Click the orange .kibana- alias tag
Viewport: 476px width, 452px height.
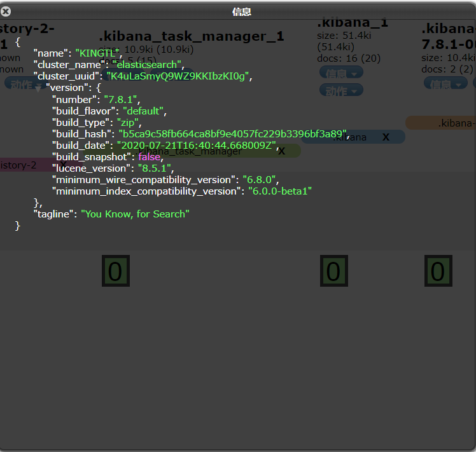click(441, 123)
